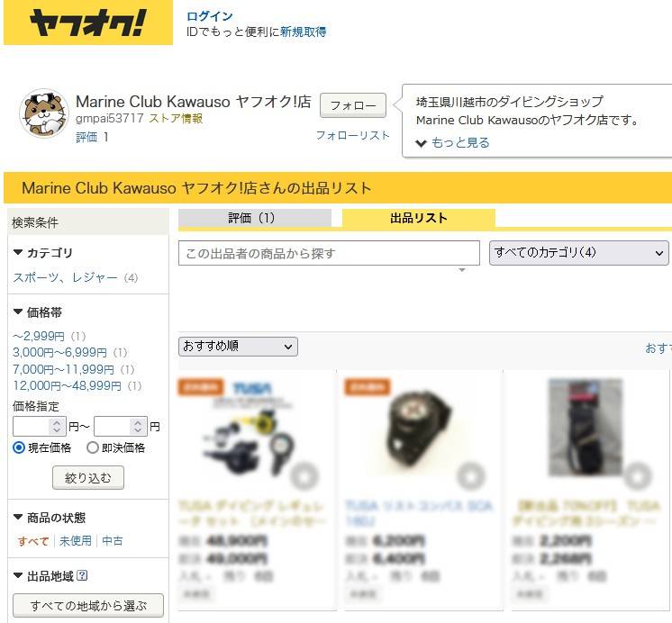
Task: Select the 出品リスト tab
Action: coord(419,218)
